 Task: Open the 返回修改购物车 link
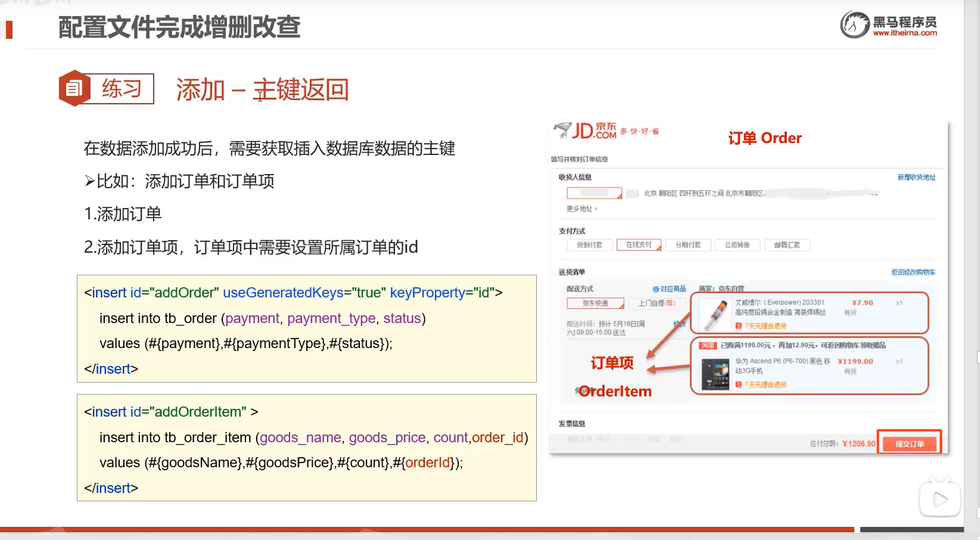913,272
